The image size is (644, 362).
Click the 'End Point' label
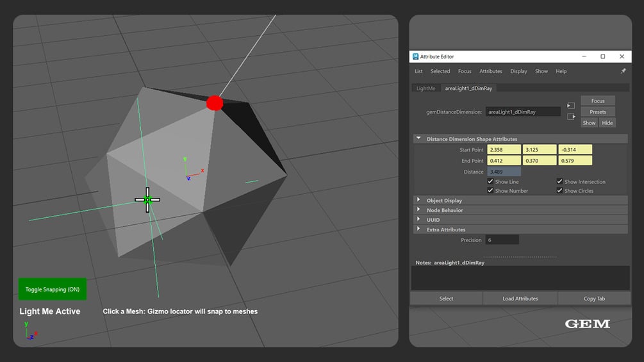click(472, 160)
